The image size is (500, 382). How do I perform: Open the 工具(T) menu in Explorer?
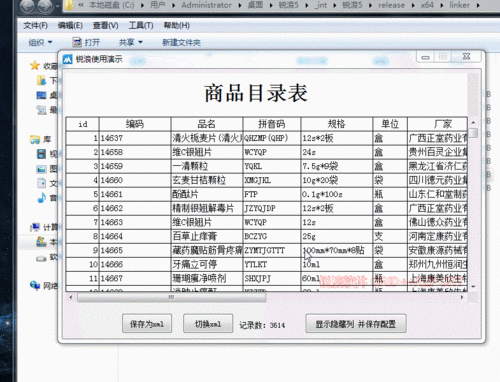[141, 26]
